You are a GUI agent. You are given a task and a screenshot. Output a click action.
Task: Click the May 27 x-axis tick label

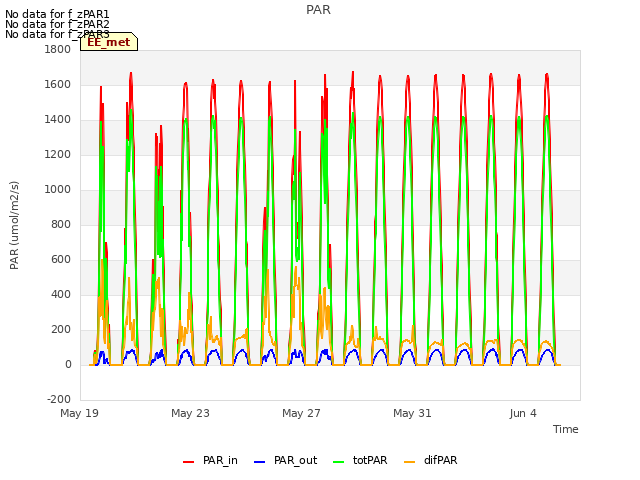click(301, 413)
